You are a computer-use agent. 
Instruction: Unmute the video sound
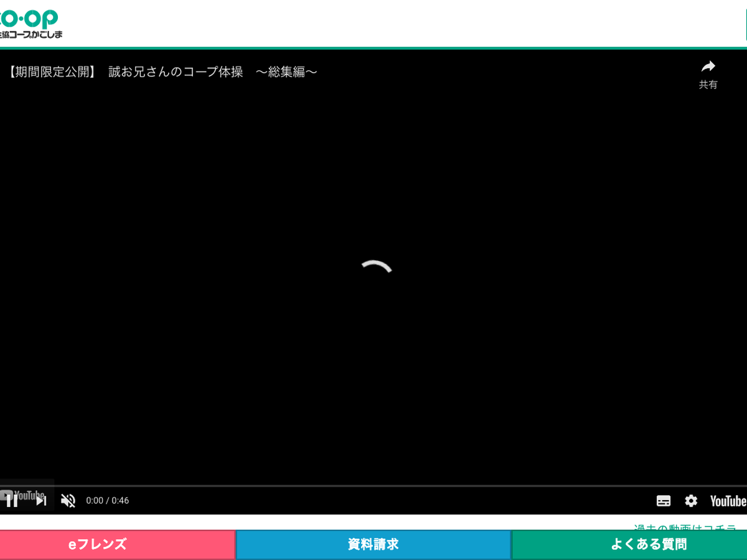[68, 500]
